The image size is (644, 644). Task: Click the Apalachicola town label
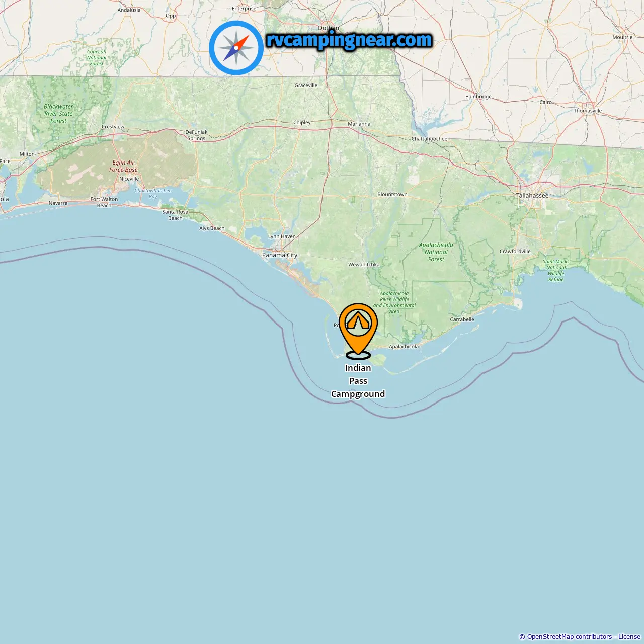pyautogui.click(x=404, y=346)
